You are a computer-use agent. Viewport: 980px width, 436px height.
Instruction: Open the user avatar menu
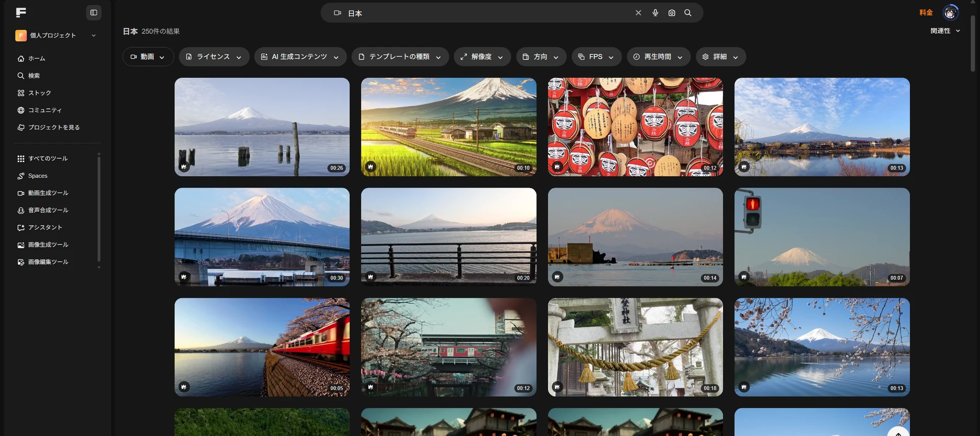[x=950, y=13]
